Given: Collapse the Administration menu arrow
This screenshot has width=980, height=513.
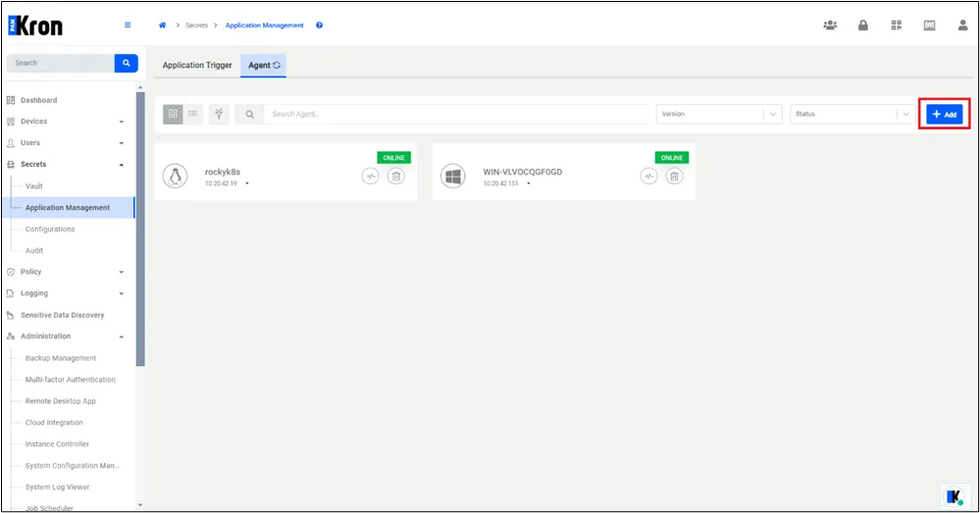Looking at the screenshot, I should click(x=122, y=336).
